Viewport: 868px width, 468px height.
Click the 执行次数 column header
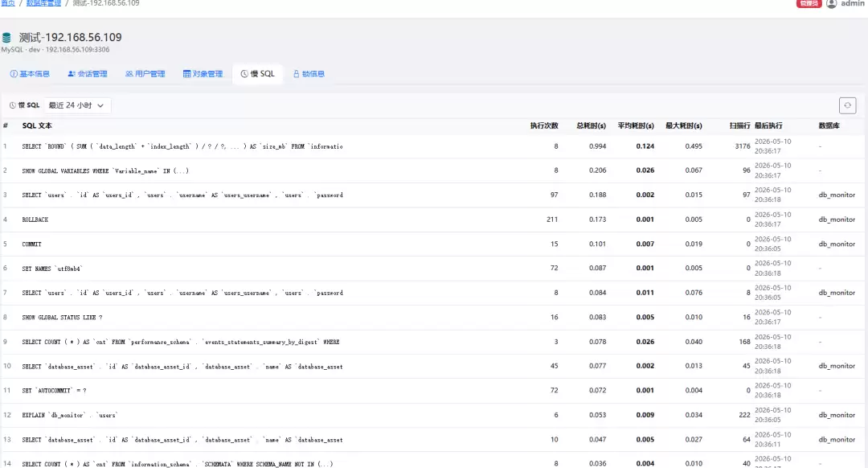544,125
